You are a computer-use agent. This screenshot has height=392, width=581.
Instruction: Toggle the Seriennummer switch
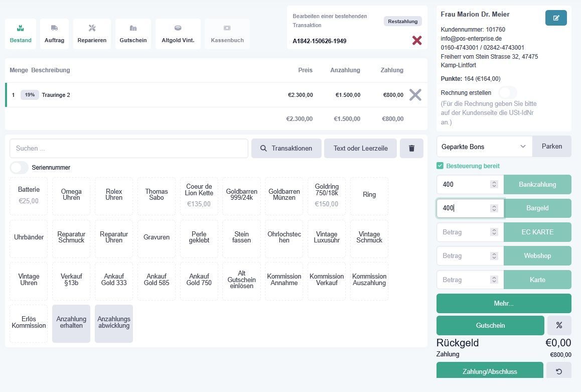pos(19,168)
